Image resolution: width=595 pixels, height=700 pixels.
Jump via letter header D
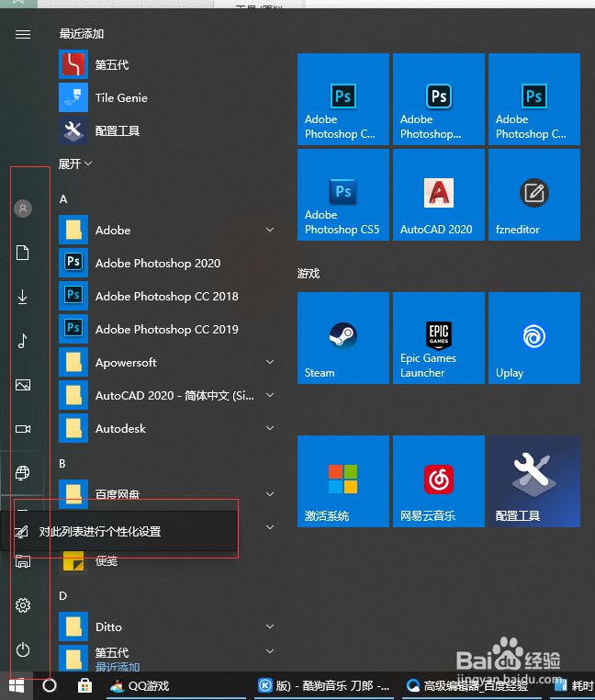[x=63, y=596]
